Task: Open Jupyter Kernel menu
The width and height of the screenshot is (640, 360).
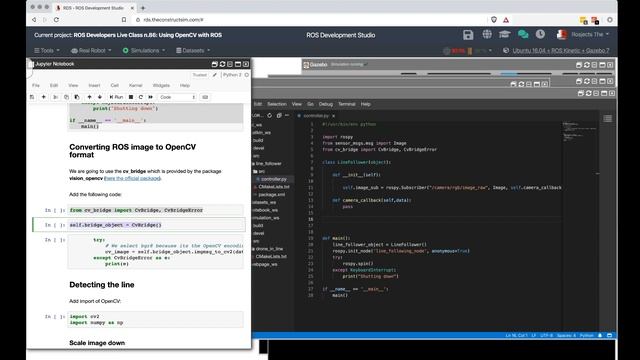Action: tap(136, 85)
